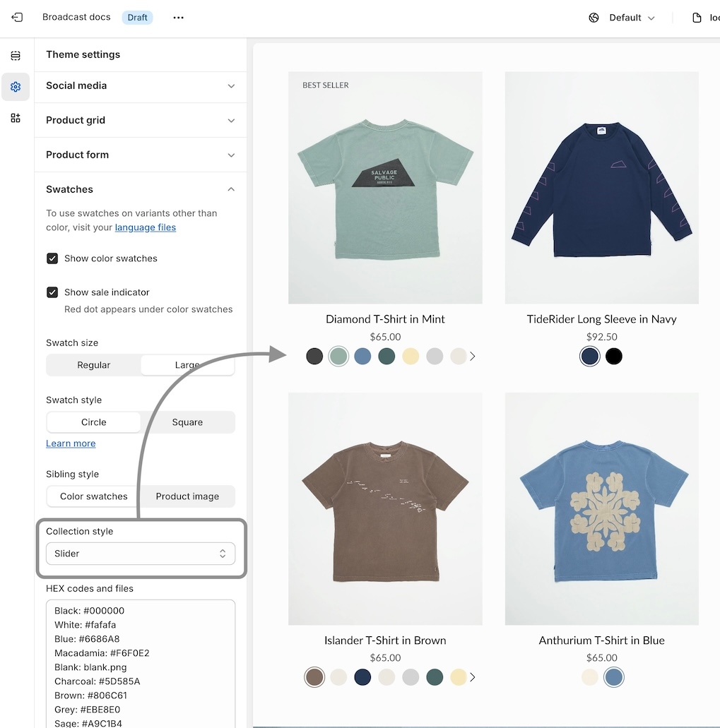Click the page document icon at top right
Screen dimensions: 720x728
697,18
